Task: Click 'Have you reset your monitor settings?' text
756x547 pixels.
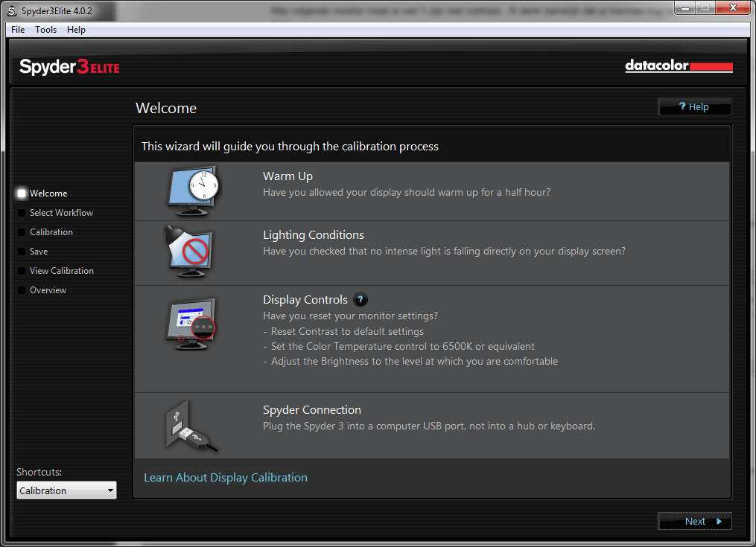Action: point(351,316)
